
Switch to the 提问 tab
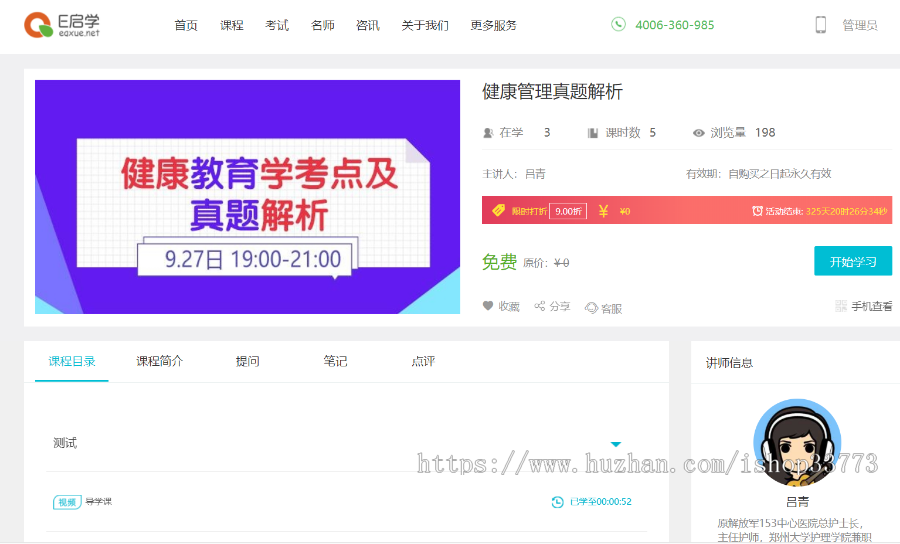click(x=247, y=362)
